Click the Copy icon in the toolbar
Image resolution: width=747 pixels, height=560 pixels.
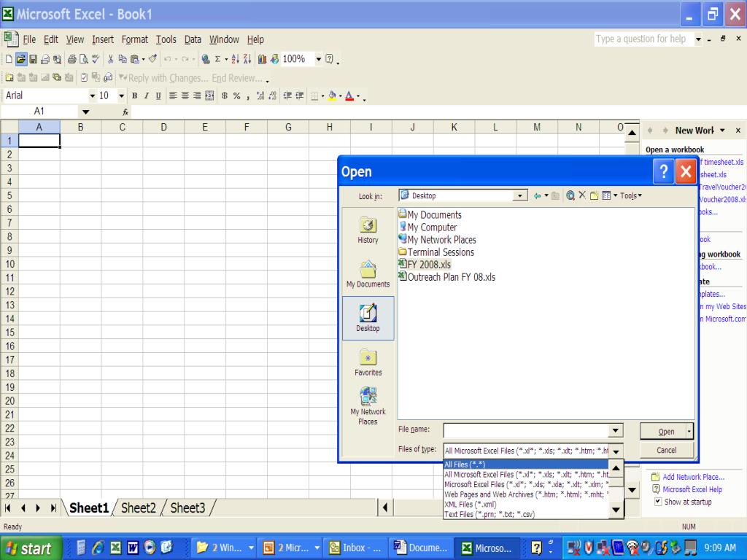(x=123, y=59)
